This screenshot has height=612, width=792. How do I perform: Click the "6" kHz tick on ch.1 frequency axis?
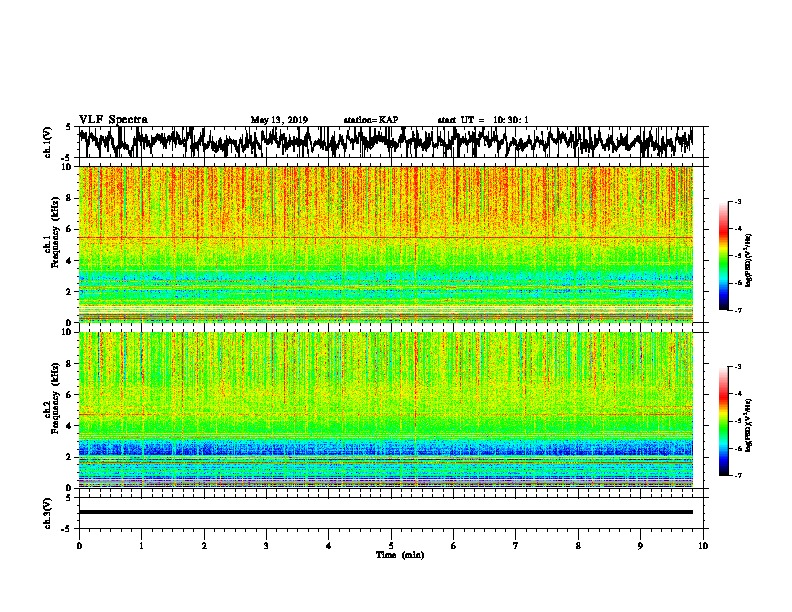pos(71,229)
